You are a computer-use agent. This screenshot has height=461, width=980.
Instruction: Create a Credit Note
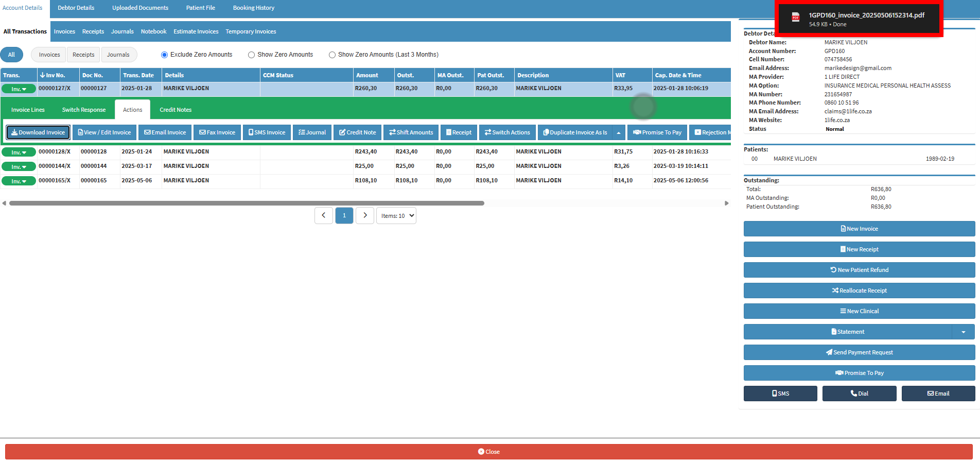click(358, 132)
